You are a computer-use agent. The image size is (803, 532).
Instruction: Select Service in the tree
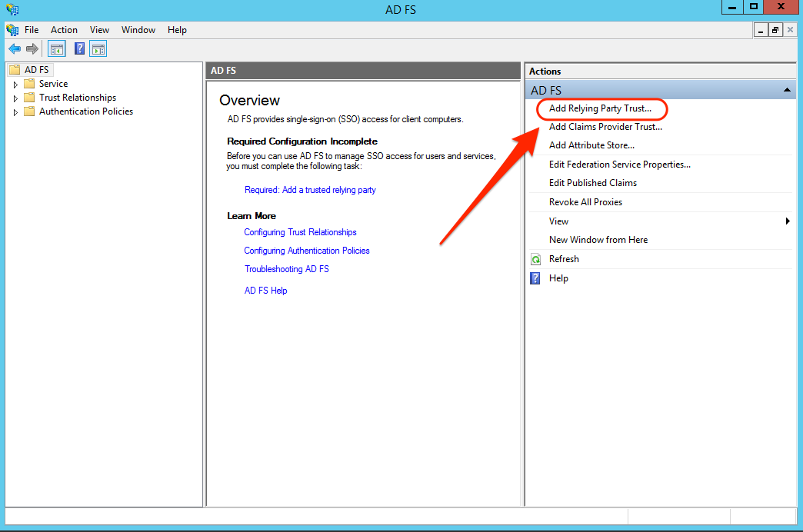(53, 84)
